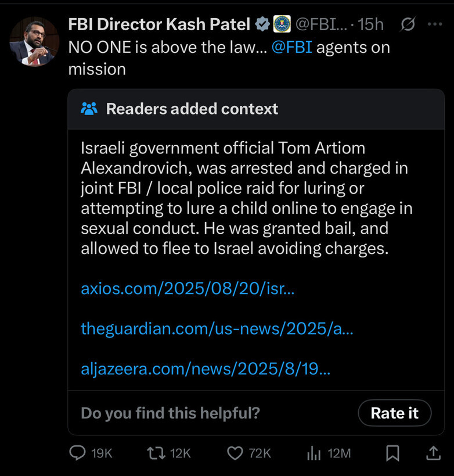Click the blue verified checkmark badge
Screen dimensions: 454x476
click(262, 24)
